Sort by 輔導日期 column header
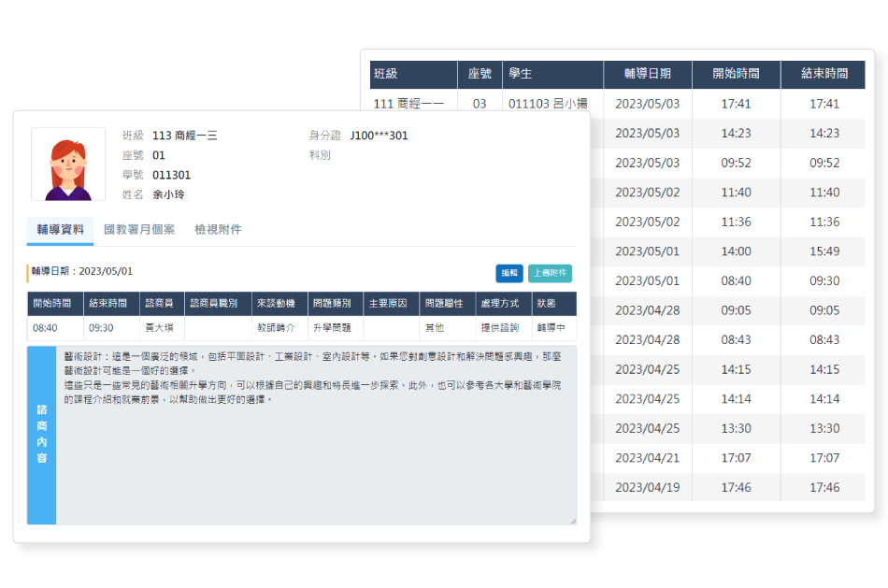 648,74
